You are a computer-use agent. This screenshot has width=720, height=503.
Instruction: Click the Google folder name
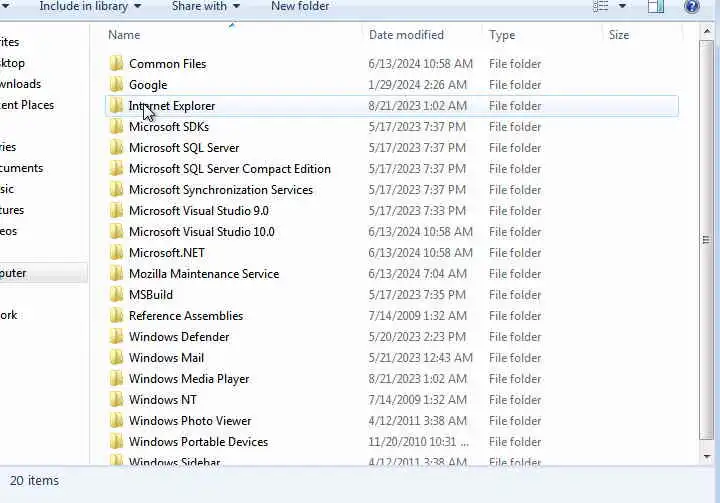click(148, 85)
